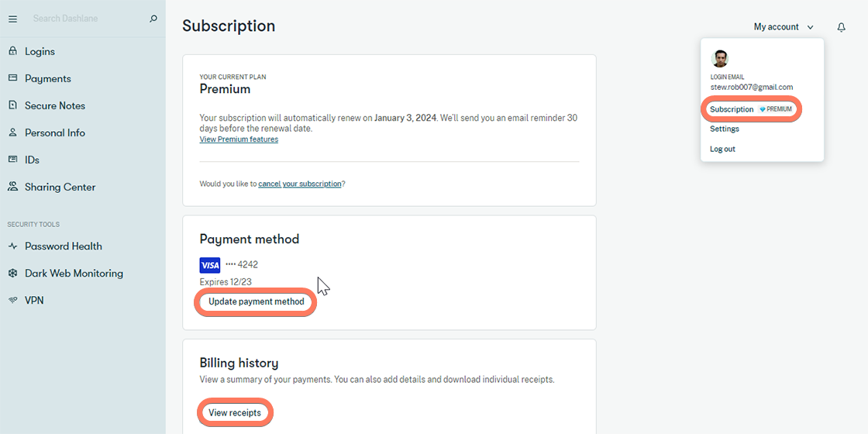The height and width of the screenshot is (434, 868).
Task: Click the Secure Notes icon
Action: click(x=12, y=105)
